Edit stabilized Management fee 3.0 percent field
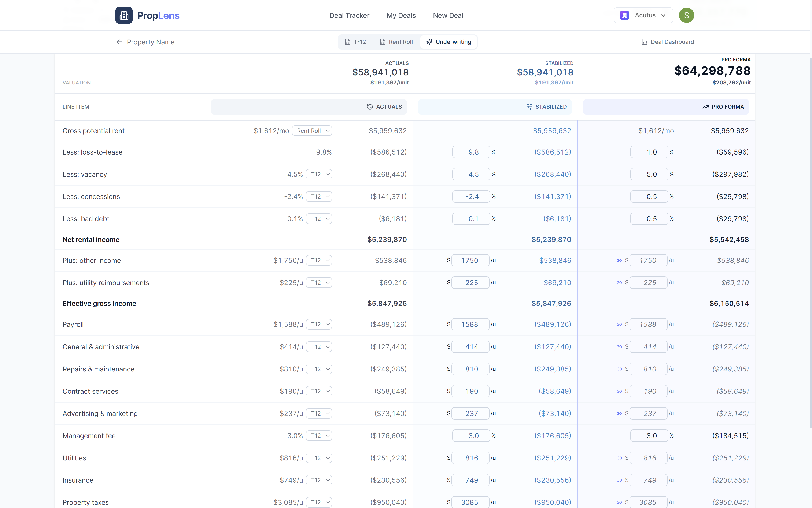The height and width of the screenshot is (508, 812). (471, 436)
